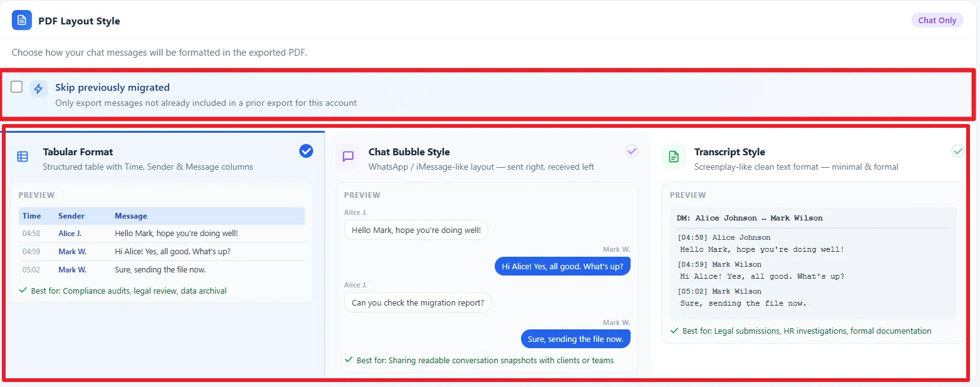Image resolution: width=980 pixels, height=387 pixels.
Task: Click the Skip previously migrated label
Action: [x=112, y=88]
